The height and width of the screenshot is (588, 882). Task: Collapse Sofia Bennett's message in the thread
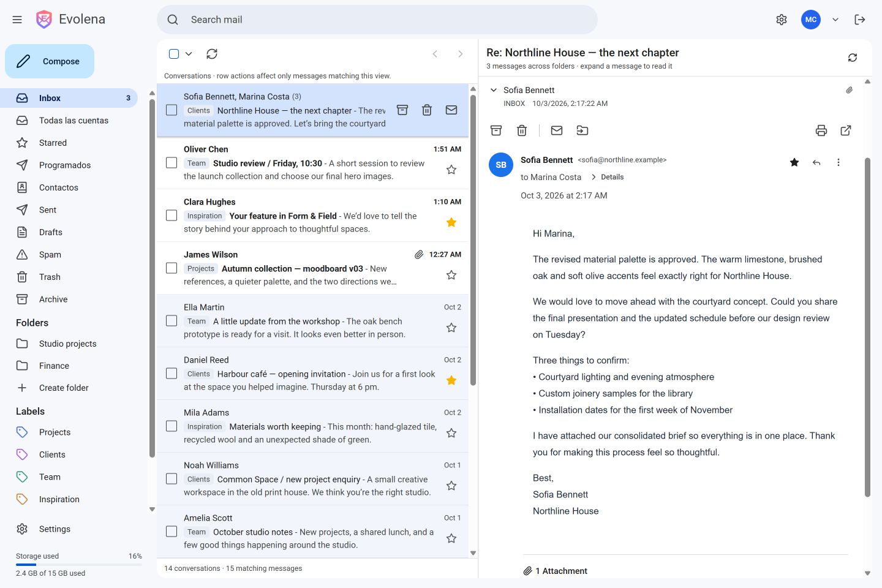click(494, 90)
